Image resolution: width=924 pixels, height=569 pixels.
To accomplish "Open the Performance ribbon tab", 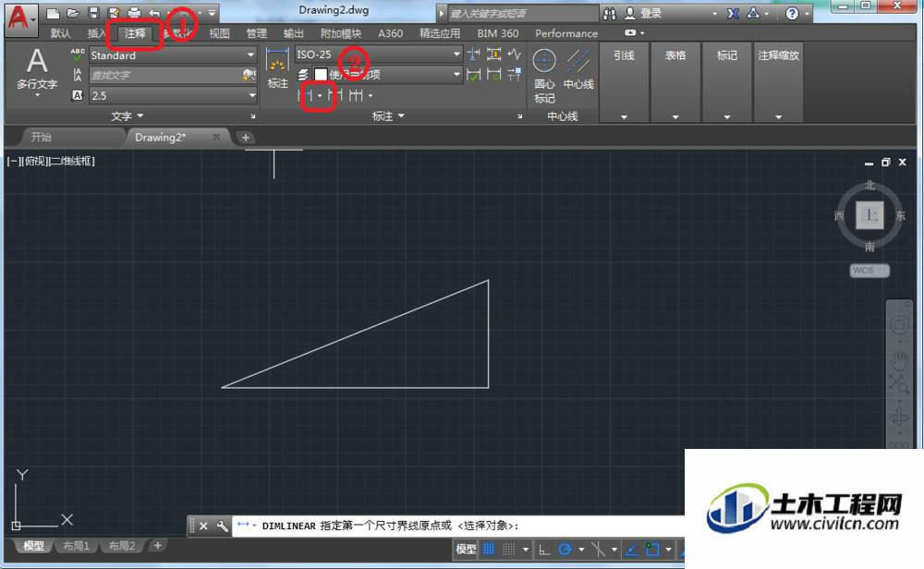I will (x=566, y=33).
